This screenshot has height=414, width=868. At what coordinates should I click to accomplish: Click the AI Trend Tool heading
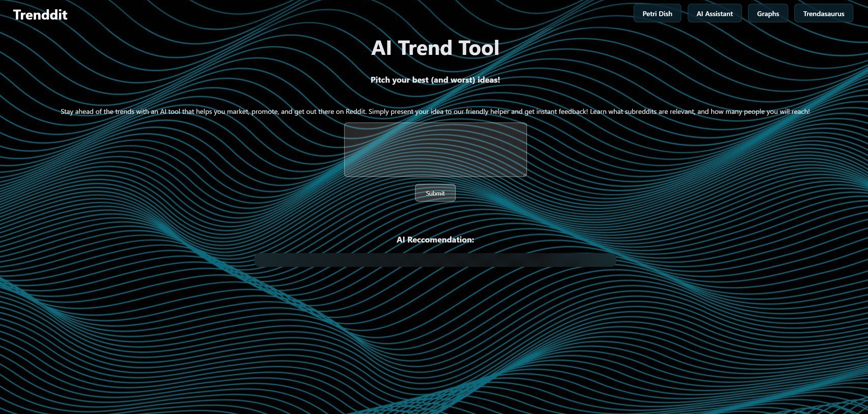pos(435,48)
